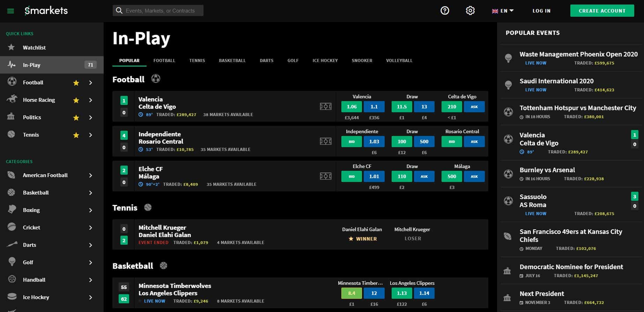Click the Smarkets logo

click(x=46, y=11)
